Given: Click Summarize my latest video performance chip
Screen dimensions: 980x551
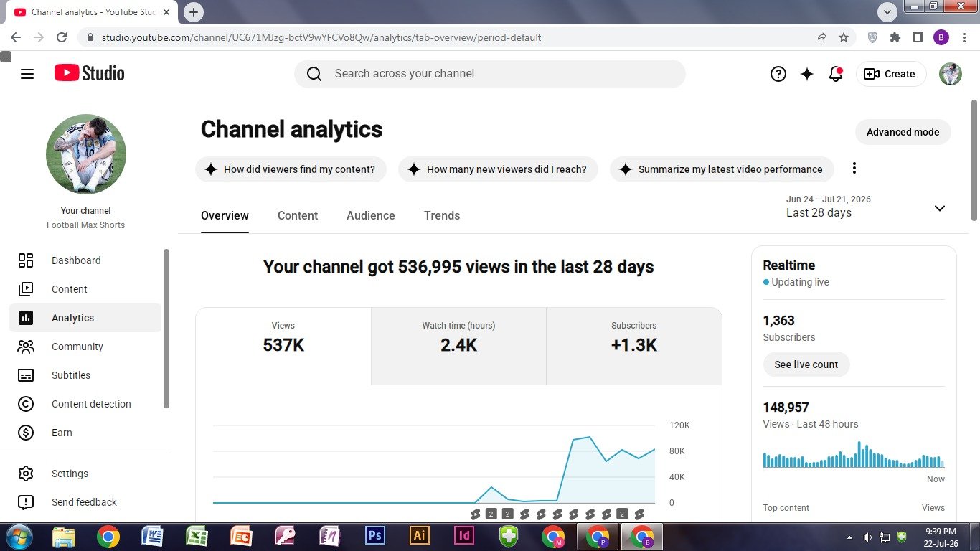Looking at the screenshot, I should 722,169.
